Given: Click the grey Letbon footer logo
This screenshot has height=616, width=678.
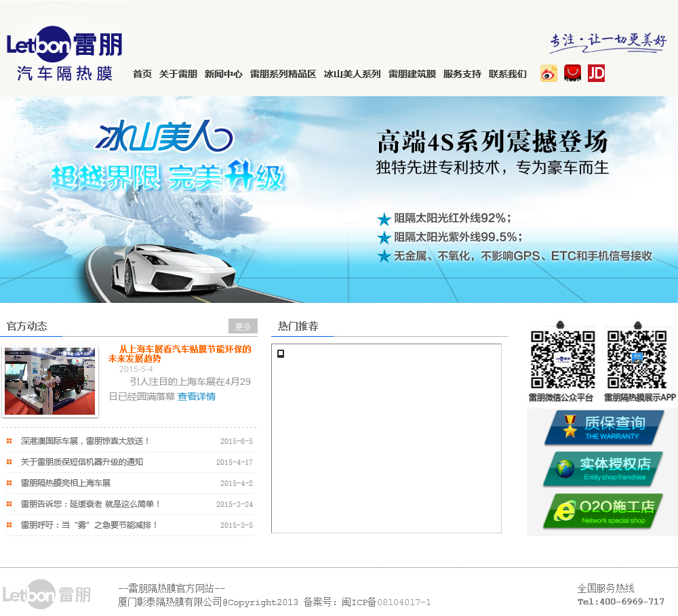Looking at the screenshot, I should [47, 594].
